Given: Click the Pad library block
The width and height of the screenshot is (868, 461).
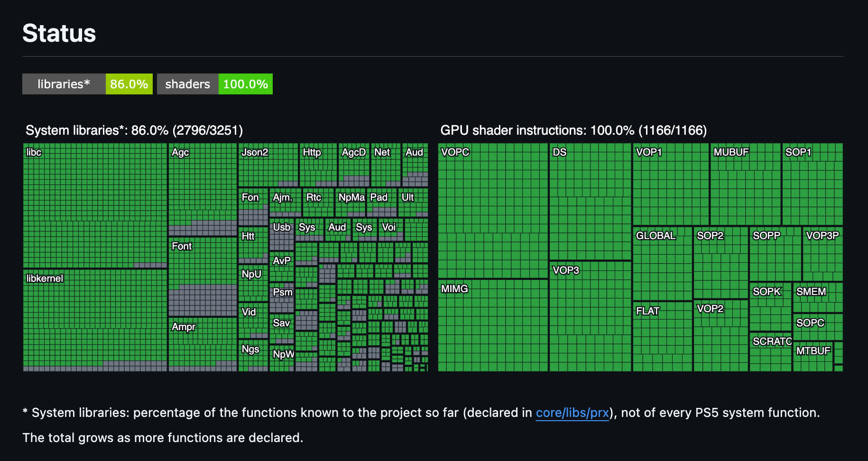Looking at the screenshot, I should [x=382, y=203].
